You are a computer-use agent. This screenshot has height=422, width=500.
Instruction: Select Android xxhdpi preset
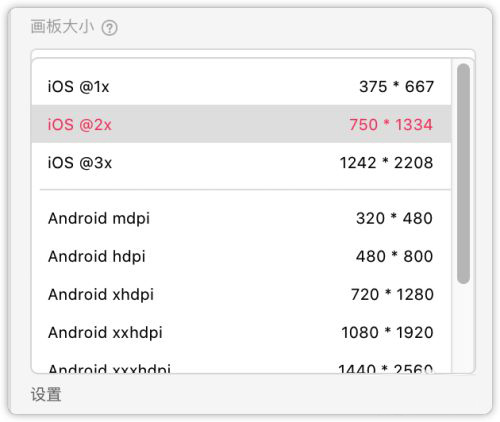click(x=241, y=332)
